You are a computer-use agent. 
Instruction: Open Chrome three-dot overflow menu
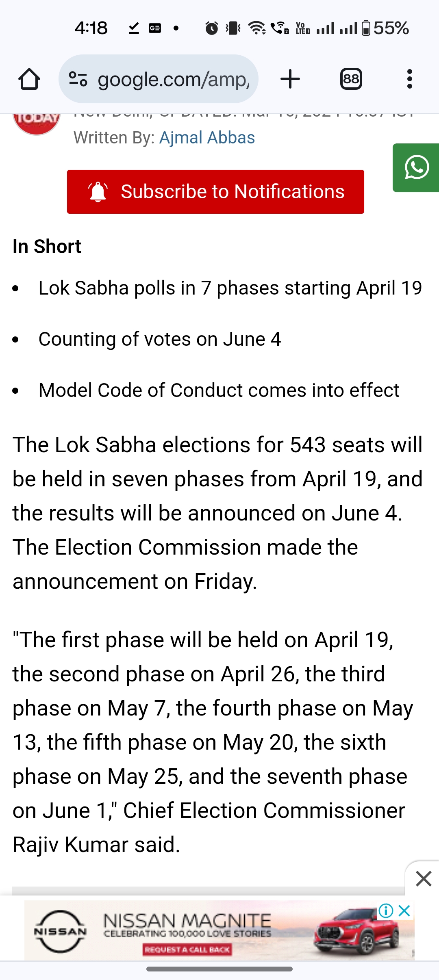409,79
